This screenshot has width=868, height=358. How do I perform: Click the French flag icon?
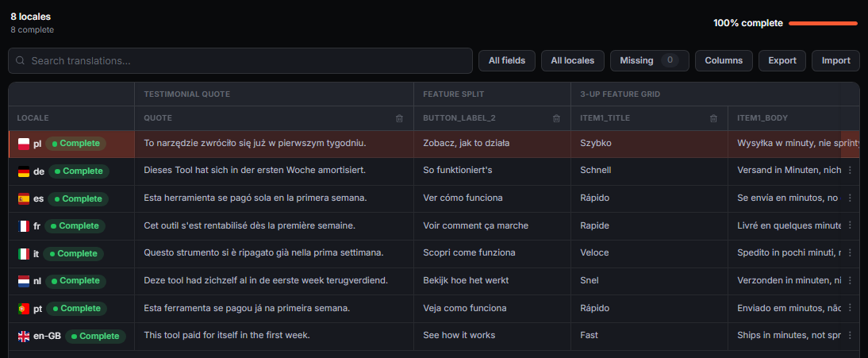coord(24,226)
